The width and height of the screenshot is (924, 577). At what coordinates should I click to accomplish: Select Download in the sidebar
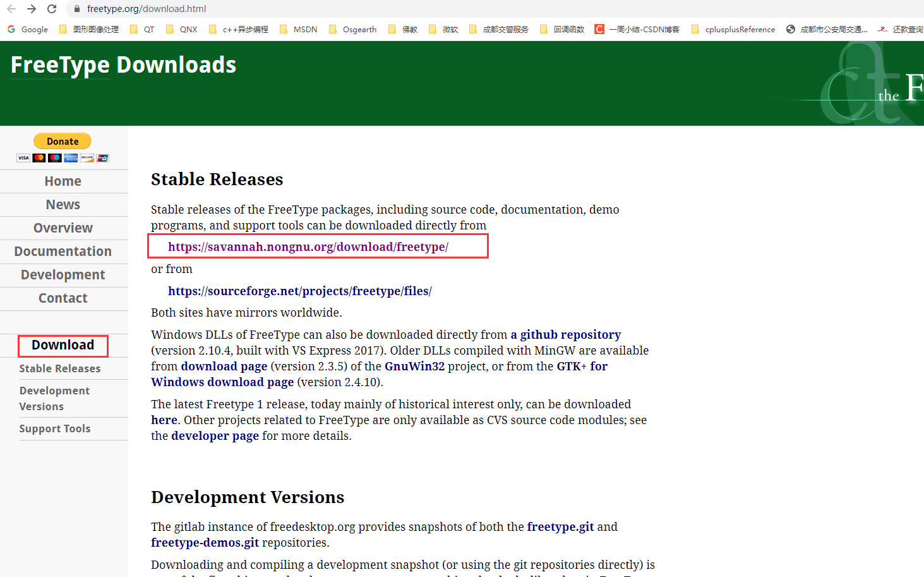point(63,345)
